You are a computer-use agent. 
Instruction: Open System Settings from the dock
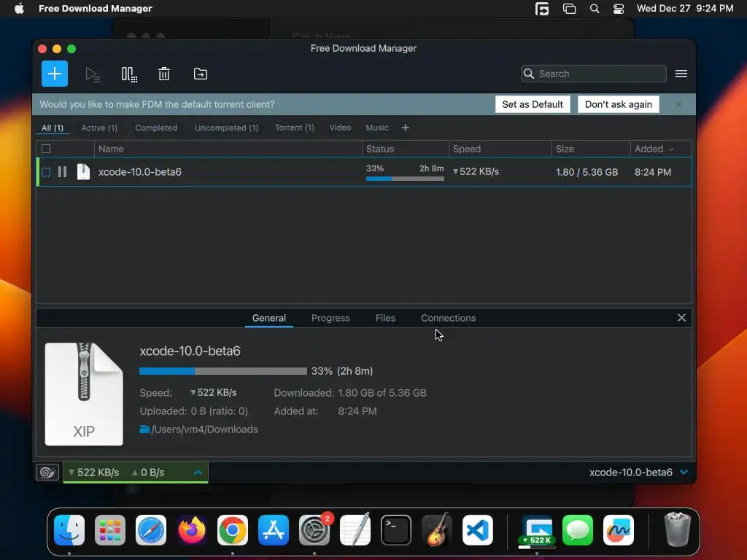314,530
